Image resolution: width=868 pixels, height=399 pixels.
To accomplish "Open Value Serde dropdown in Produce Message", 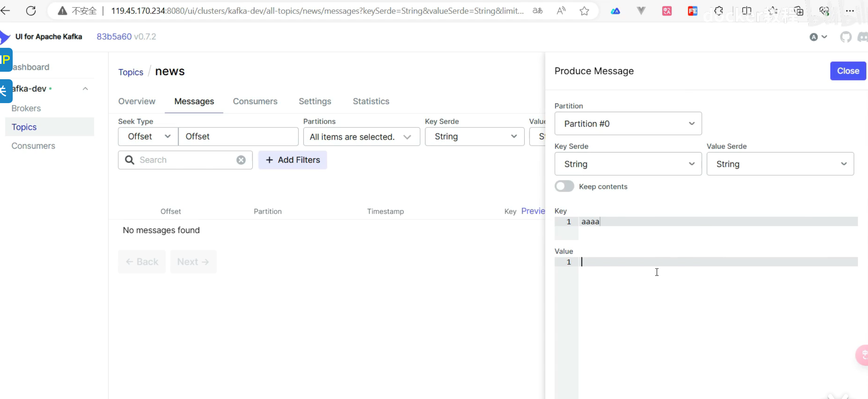I will click(780, 164).
